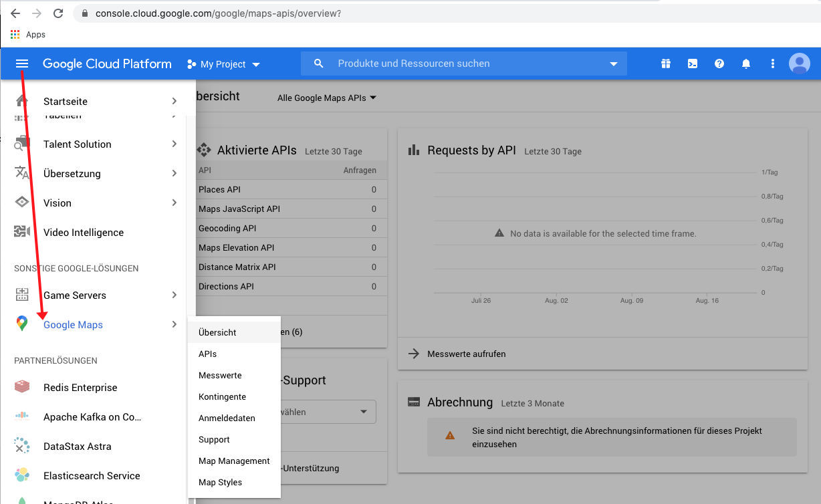Select Support in the Google Maps submenu
821x504 pixels.
click(x=234, y=439)
